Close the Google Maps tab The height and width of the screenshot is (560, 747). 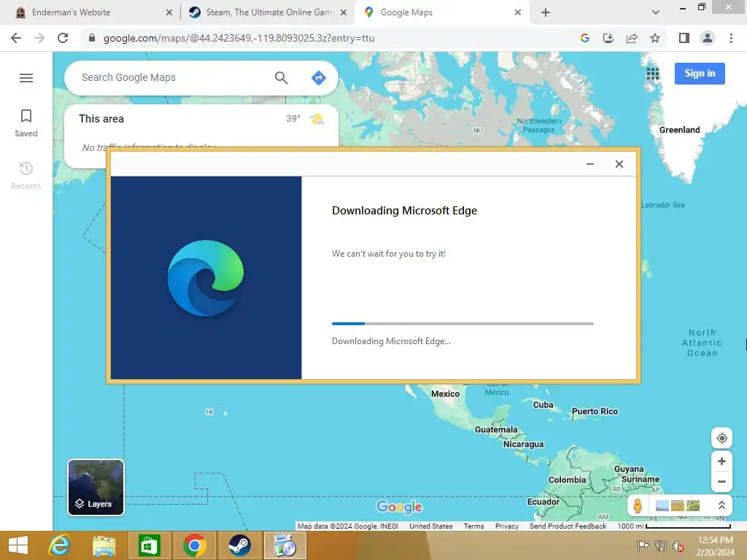click(x=517, y=12)
